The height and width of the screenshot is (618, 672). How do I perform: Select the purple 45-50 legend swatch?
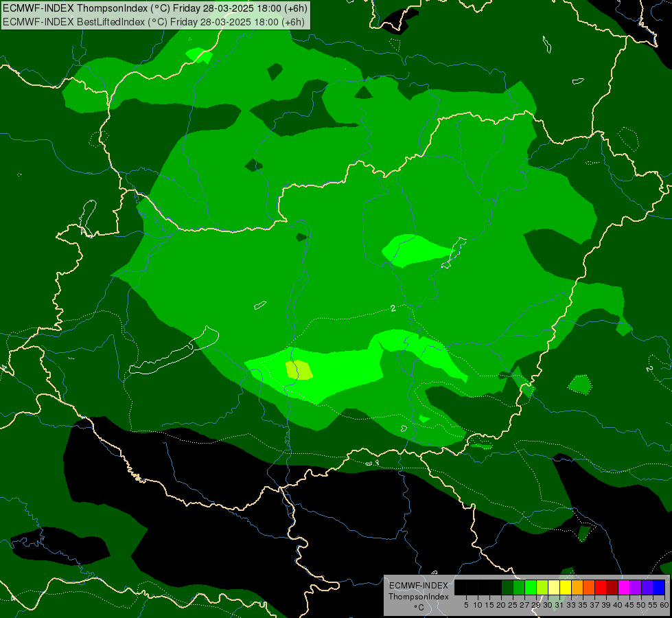pyautogui.click(x=636, y=587)
